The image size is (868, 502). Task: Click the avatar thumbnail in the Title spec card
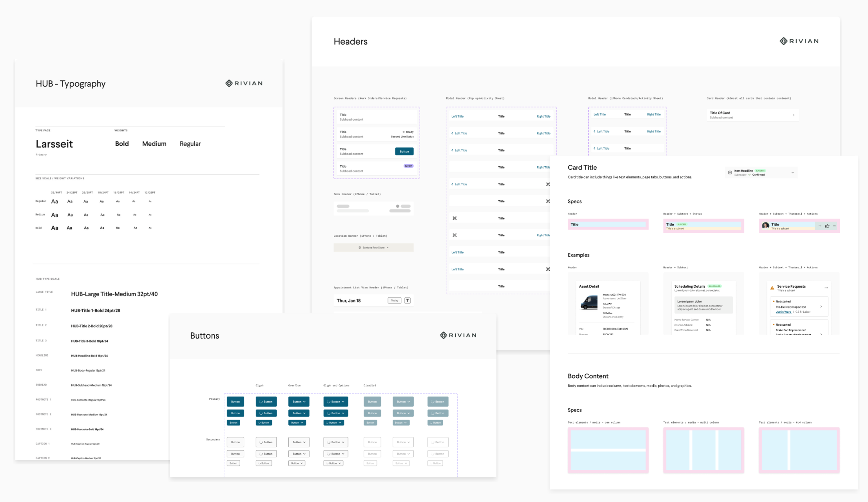[765, 226]
